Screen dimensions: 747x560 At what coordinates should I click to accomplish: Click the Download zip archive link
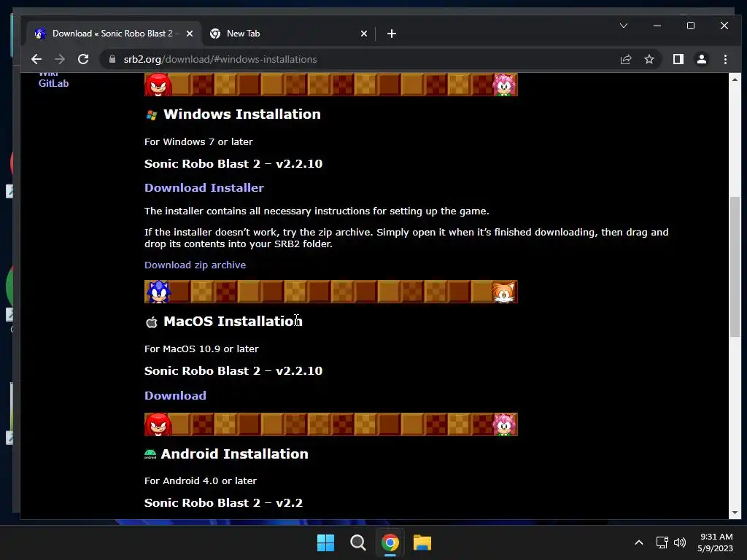point(195,265)
